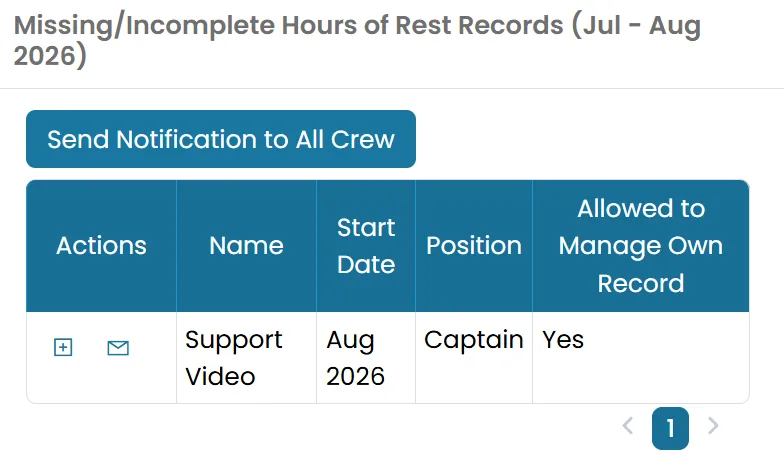Viewport: 784px width, 466px height.
Task: Go to next page arrow
Action: click(713, 426)
